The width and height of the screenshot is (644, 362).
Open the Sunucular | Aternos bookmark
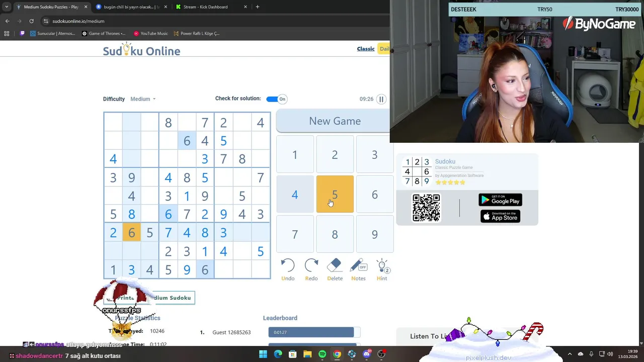(53, 34)
